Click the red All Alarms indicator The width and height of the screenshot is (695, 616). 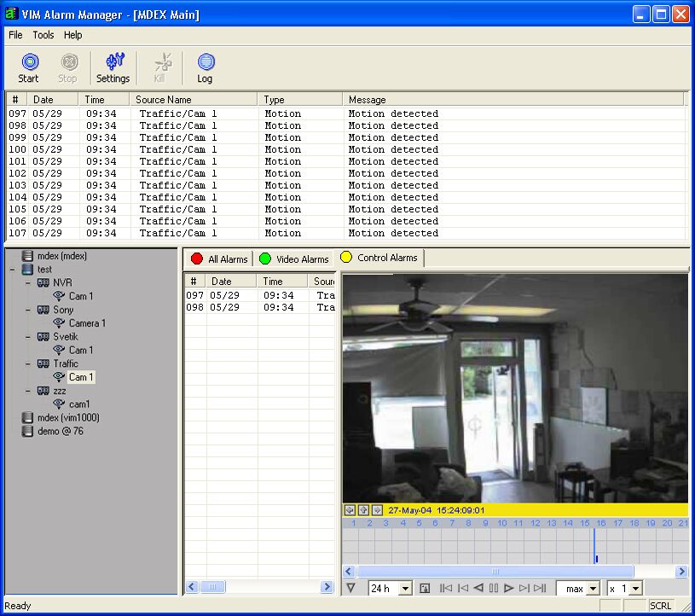[197, 259]
